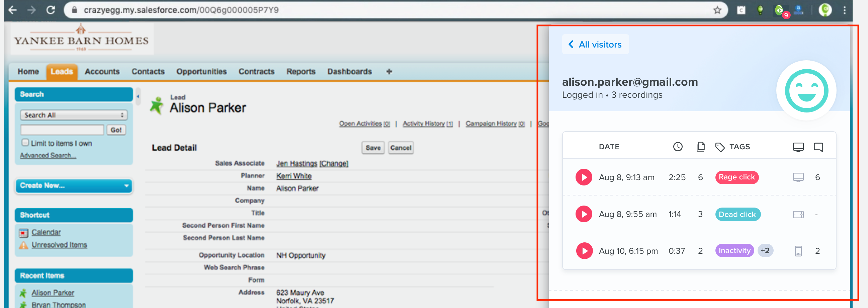Jump to Open Activities section

[x=364, y=124]
